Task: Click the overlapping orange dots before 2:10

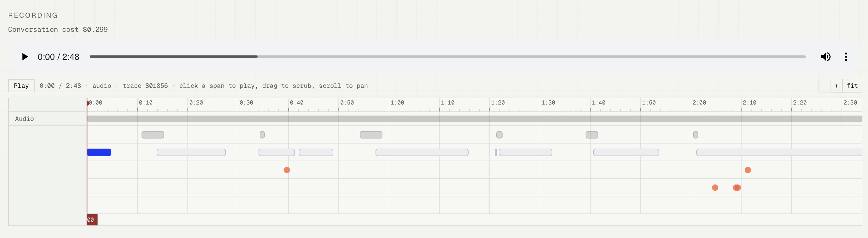Action: pyautogui.click(x=737, y=187)
